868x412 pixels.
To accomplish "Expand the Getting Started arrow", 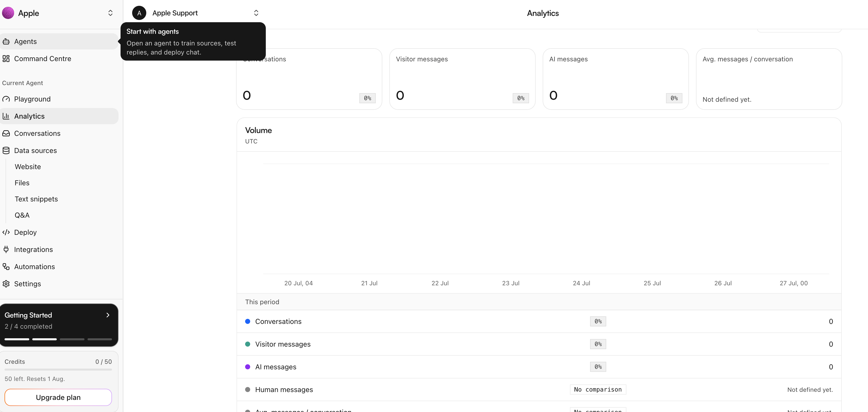I will pyautogui.click(x=108, y=315).
